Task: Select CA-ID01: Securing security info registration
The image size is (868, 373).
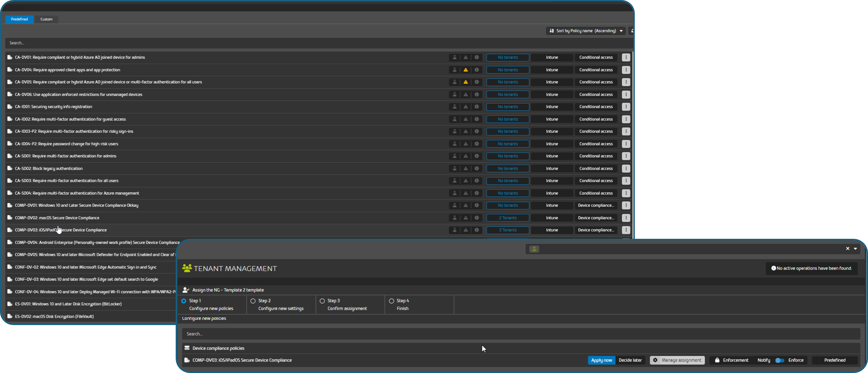Action: (x=54, y=106)
